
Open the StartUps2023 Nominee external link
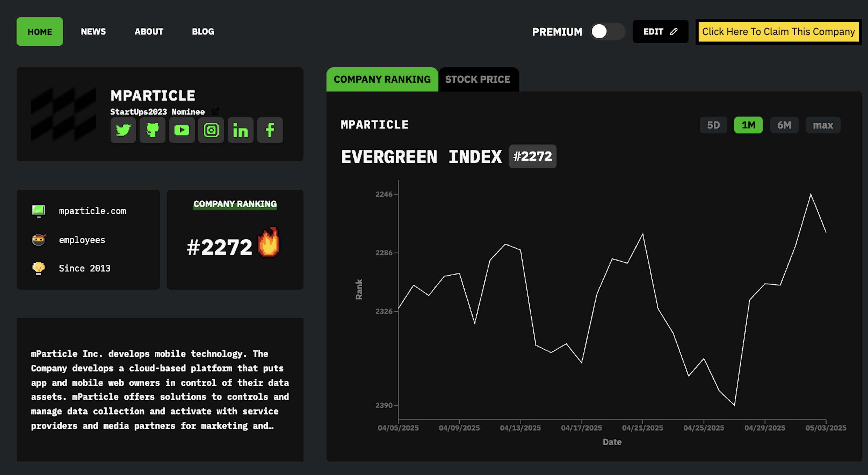click(216, 111)
